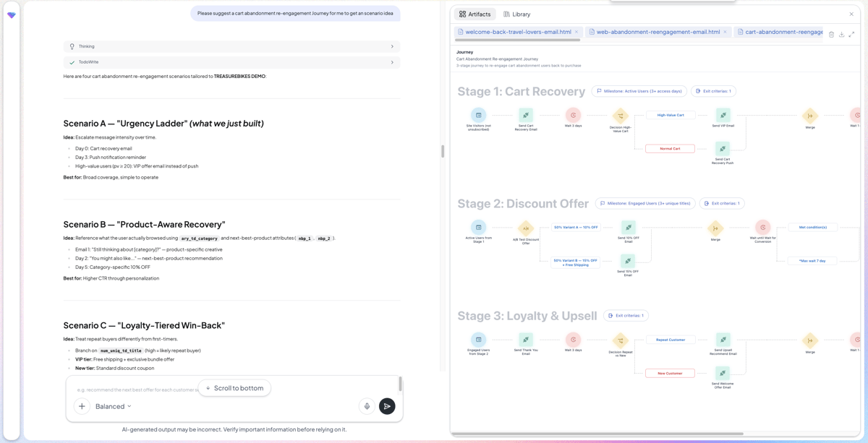Select the Send VIP Email node
Screen dimensions: 868x443
pos(723,115)
